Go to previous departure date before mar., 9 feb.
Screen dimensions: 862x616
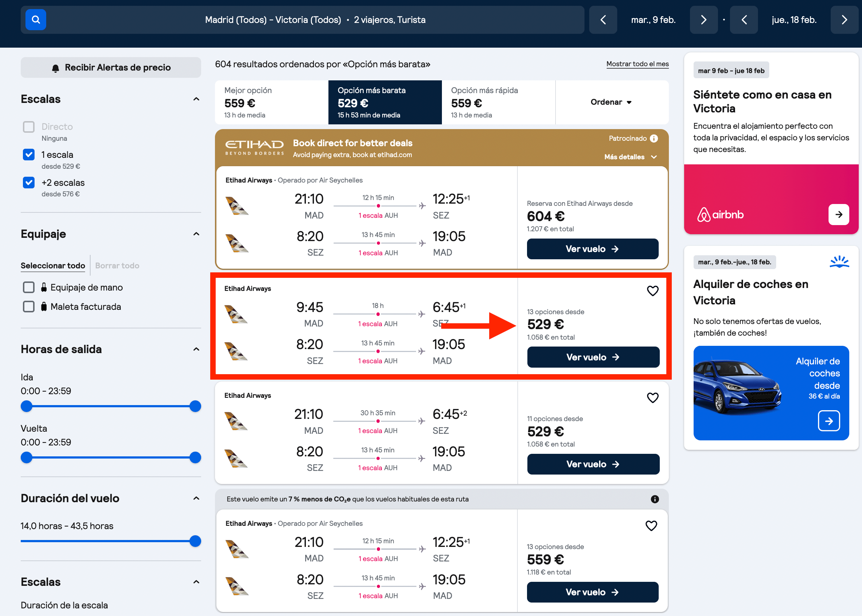click(x=603, y=20)
